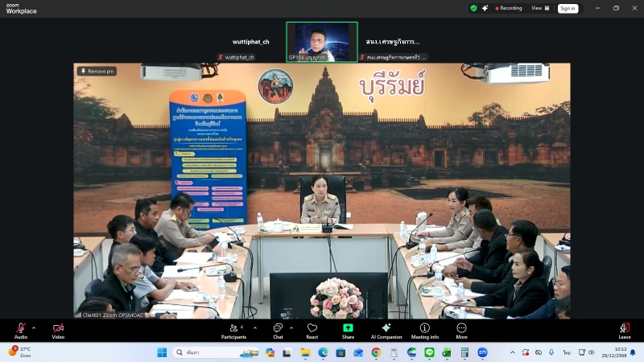Image resolution: width=644 pixels, height=362 pixels.
Task: Open the Participants panel
Action: pyautogui.click(x=233, y=331)
